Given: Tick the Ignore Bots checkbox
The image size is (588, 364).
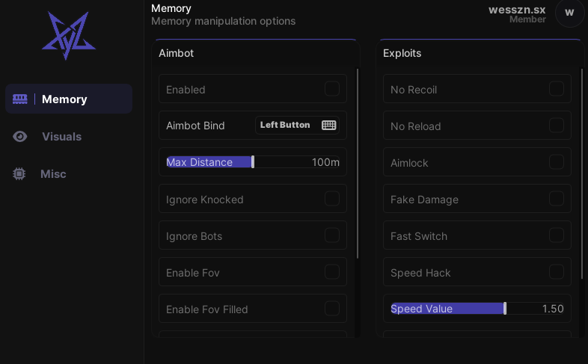Looking at the screenshot, I should [332, 235].
